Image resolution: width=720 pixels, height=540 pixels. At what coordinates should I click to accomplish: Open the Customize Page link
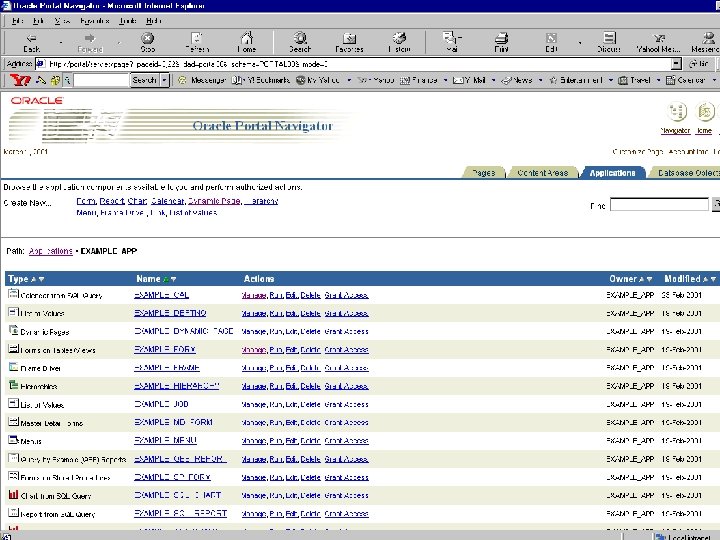click(x=638, y=152)
